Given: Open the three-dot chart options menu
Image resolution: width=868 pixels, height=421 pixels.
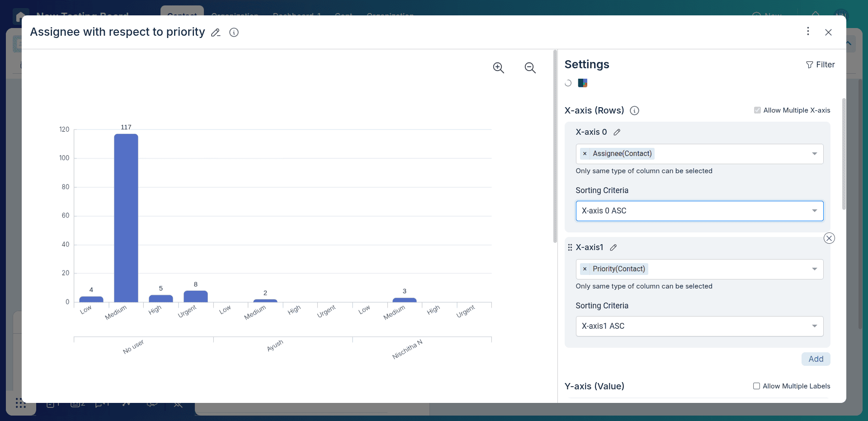Looking at the screenshot, I should pos(808,32).
